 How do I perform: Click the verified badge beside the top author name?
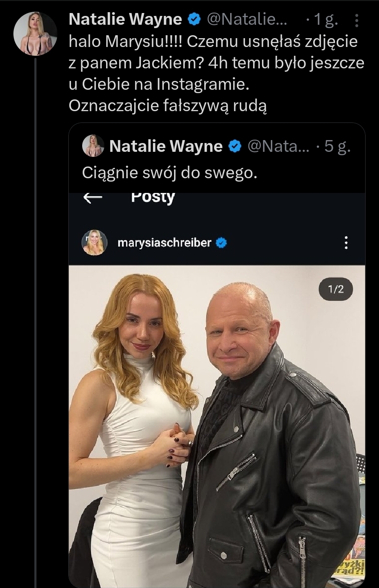pos(194,19)
